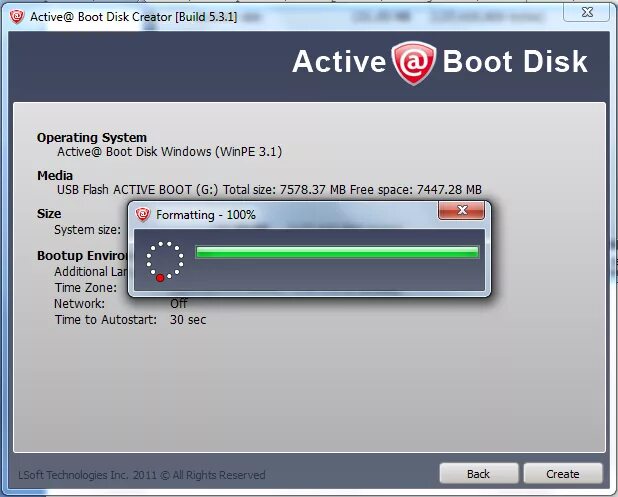618x497 pixels.
Task: Close the Formatting progress dialog
Action: click(462, 210)
